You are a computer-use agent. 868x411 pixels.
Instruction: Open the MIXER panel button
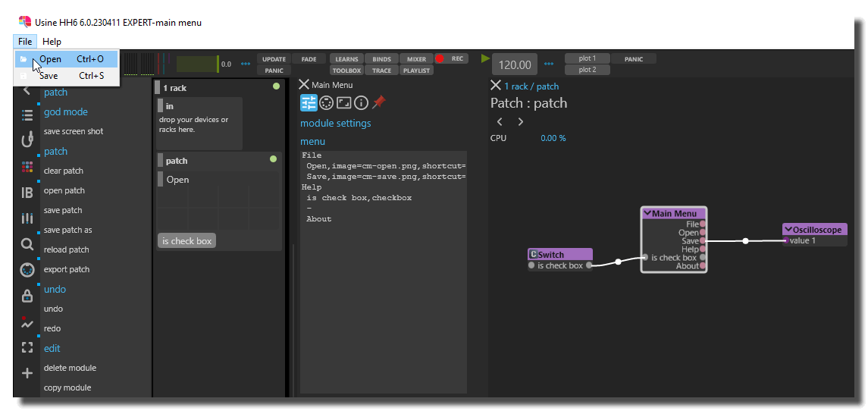click(416, 59)
